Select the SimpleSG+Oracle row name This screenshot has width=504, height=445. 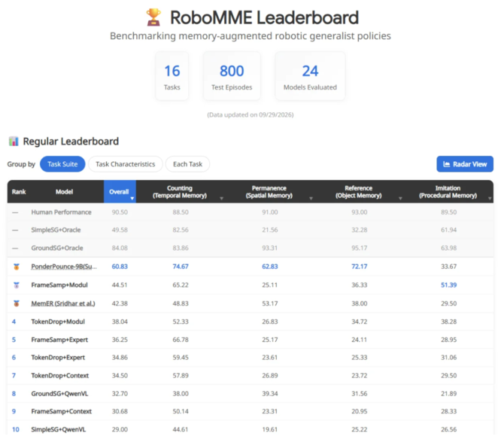point(56,230)
